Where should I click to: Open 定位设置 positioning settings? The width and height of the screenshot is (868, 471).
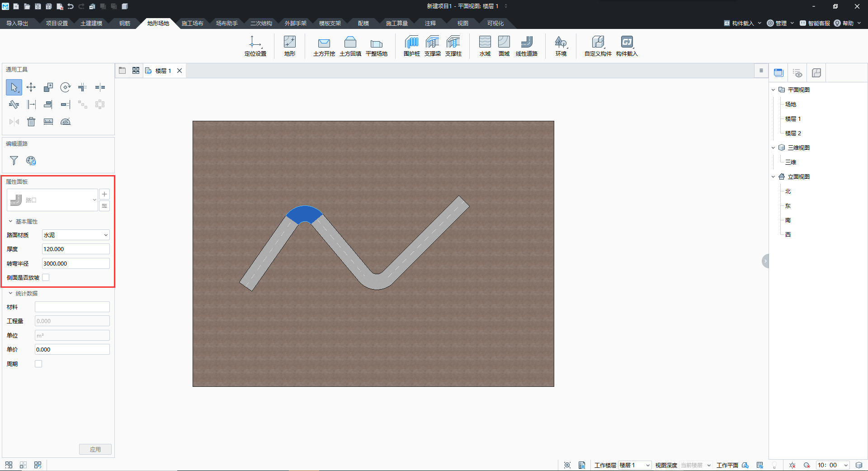pos(255,46)
